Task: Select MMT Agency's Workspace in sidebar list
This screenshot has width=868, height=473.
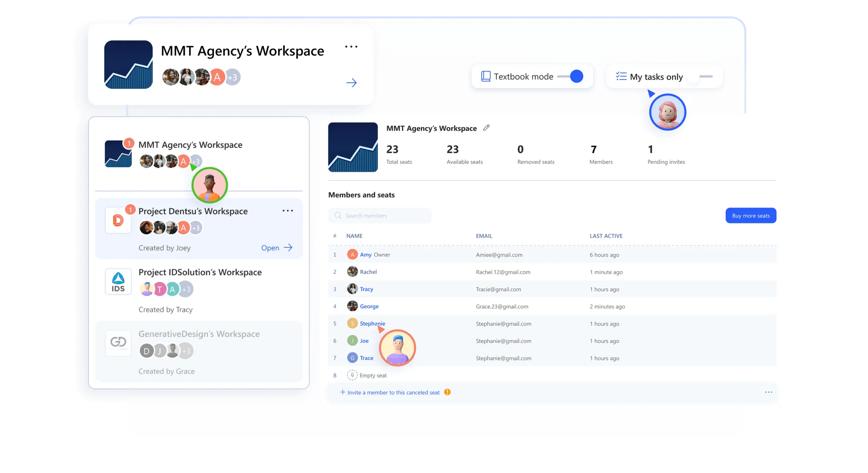Action: (190, 145)
